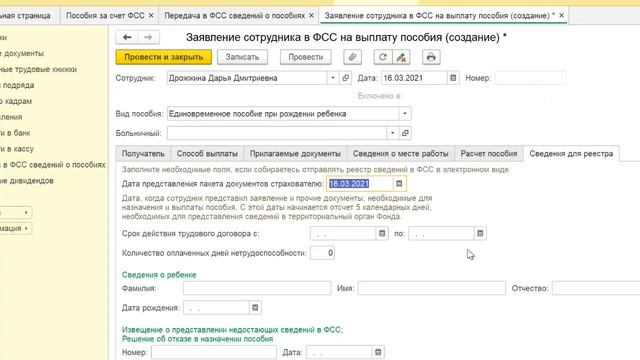Viewport: 640px width, 360px height.
Task: Click the Записать button
Action: (x=242, y=57)
